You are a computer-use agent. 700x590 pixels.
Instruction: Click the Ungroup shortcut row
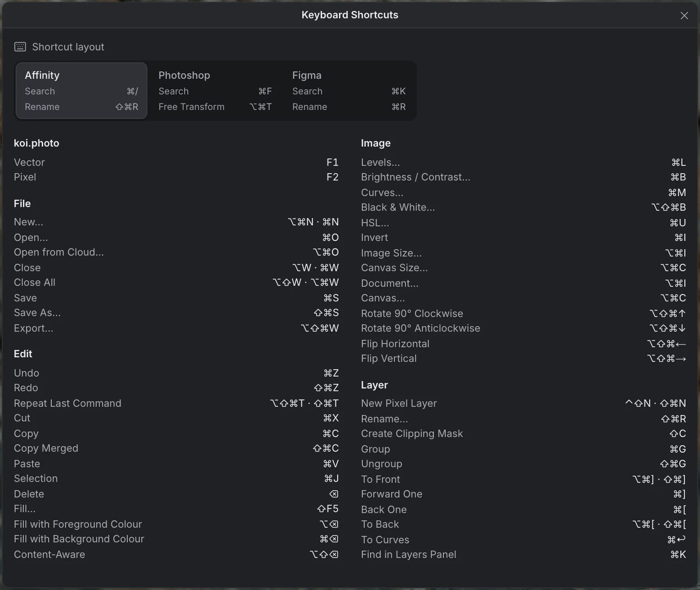[523, 464]
